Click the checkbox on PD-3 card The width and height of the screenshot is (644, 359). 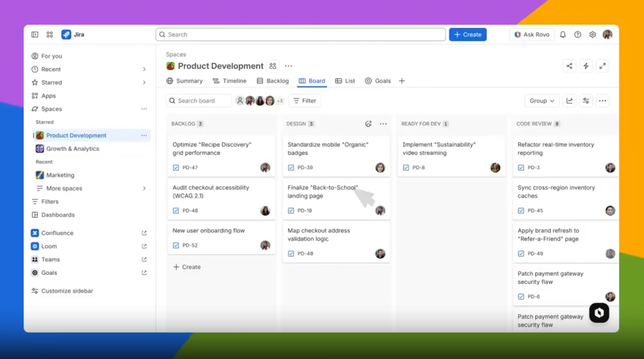tap(521, 167)
